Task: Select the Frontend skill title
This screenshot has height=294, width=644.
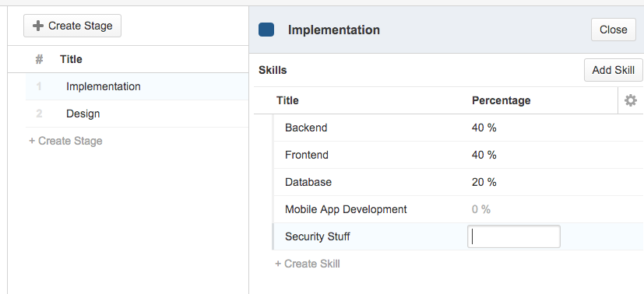Action: [306, 155]
